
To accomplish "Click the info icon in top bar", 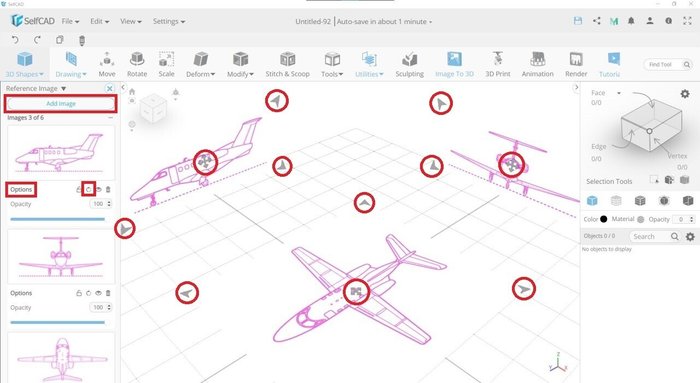I will pyautogui.click(x=669, y=21).
